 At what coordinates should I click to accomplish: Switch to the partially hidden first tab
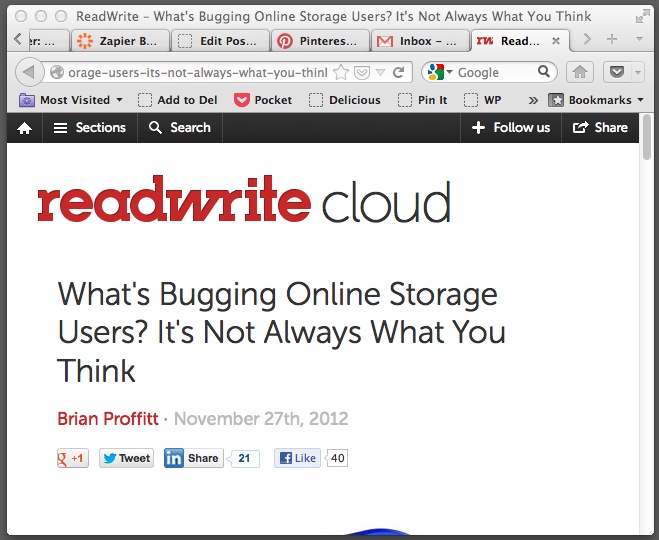pyautogui.click(x=48, y=41)
